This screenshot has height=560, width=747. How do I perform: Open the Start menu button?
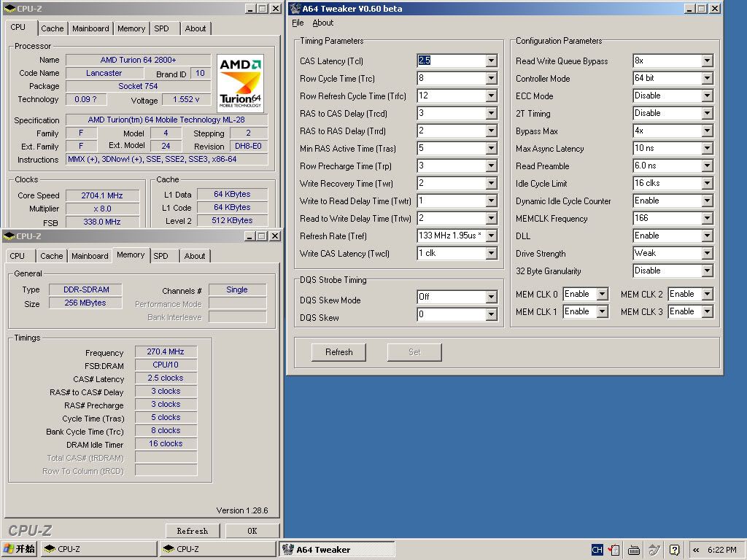point(19,549)
